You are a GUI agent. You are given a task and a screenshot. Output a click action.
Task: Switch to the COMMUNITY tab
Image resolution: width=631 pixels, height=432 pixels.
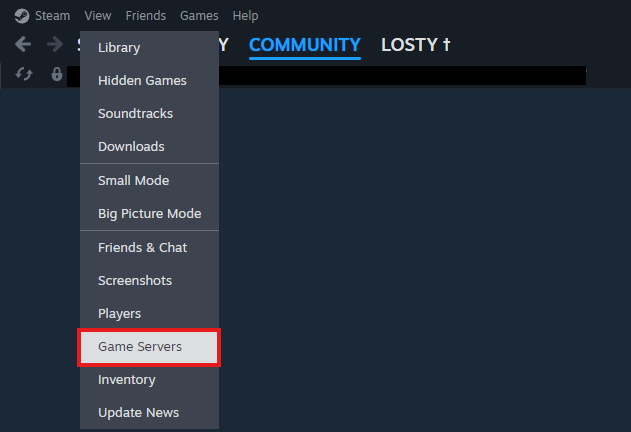pyautogui.click(x=305, y=45)
